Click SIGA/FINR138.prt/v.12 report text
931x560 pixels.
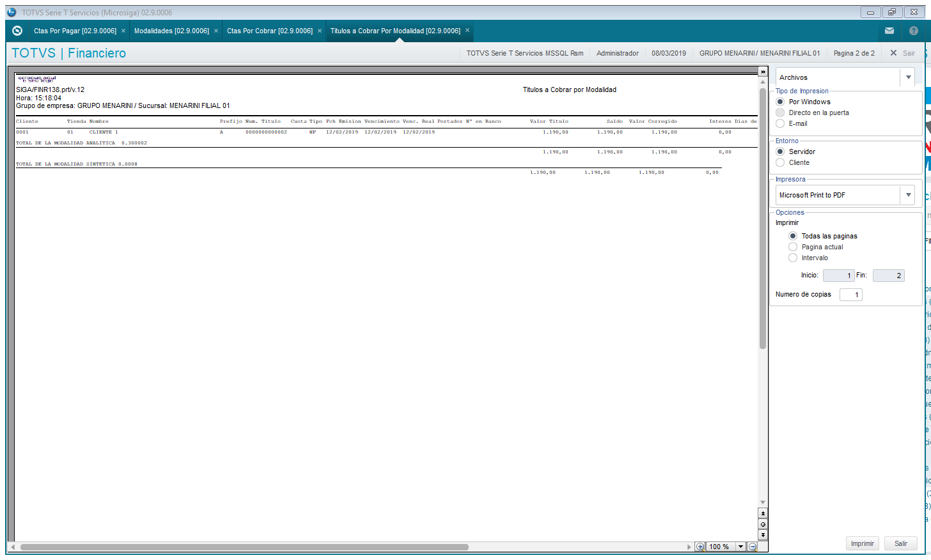point(51,90)
